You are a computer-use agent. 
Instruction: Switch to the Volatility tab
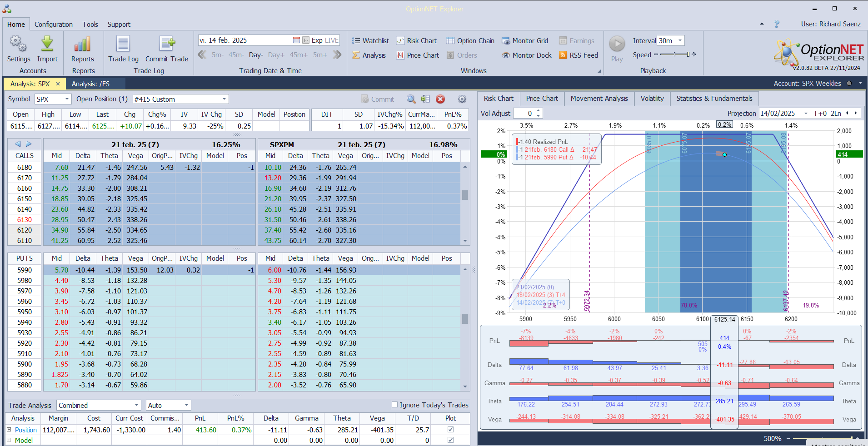[652, 99]
